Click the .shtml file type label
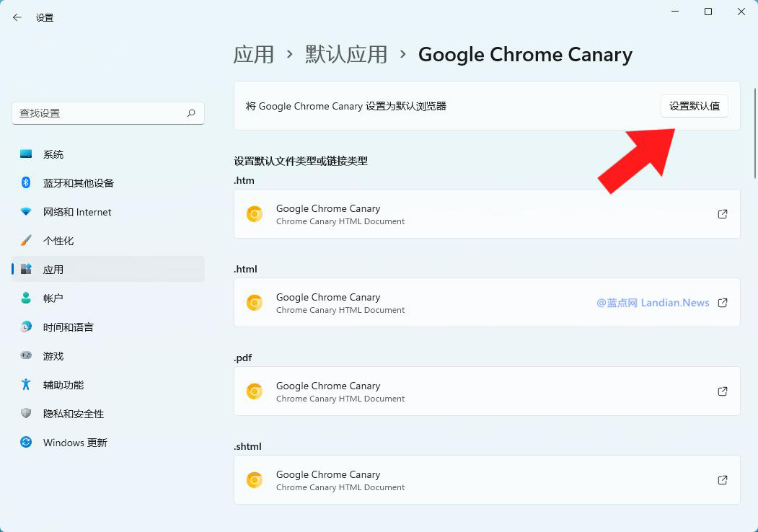 click(248, 446)
